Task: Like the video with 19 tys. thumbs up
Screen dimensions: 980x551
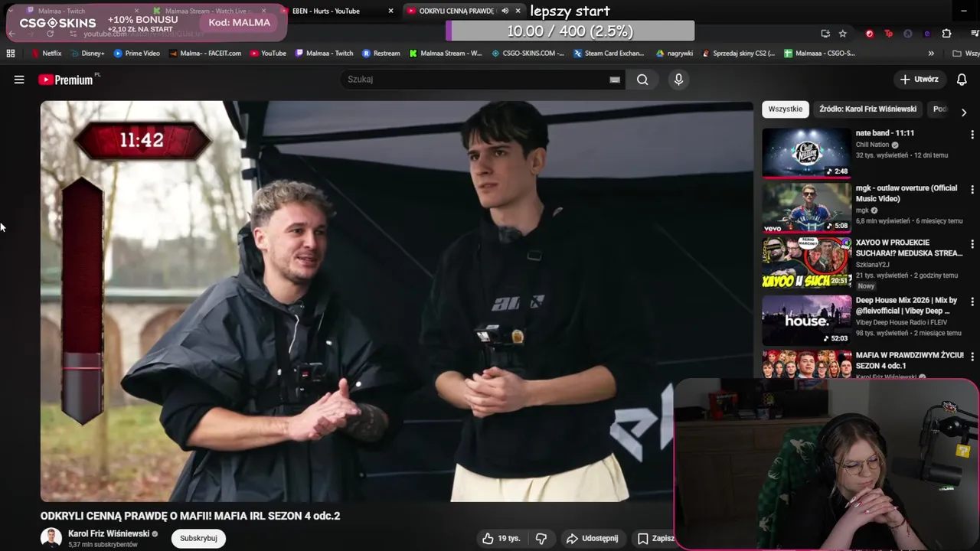Action: tap(501, 539)
